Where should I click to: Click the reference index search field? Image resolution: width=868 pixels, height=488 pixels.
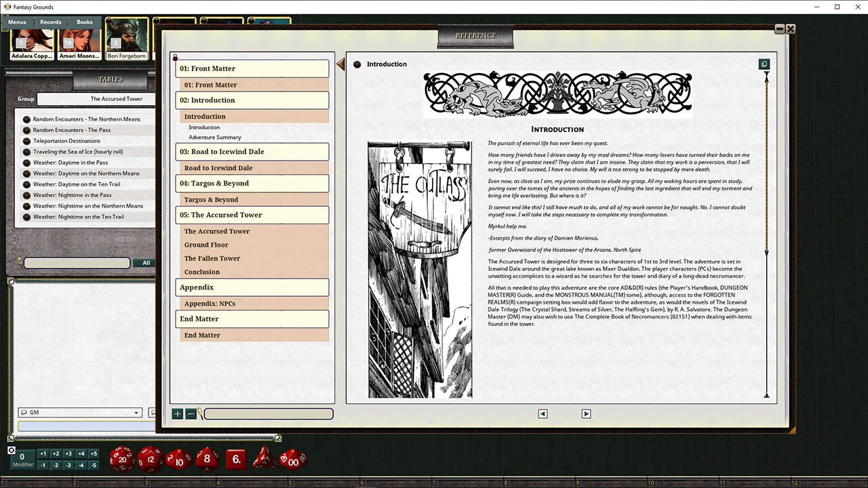pyautogui.click(x=269, y=413)
